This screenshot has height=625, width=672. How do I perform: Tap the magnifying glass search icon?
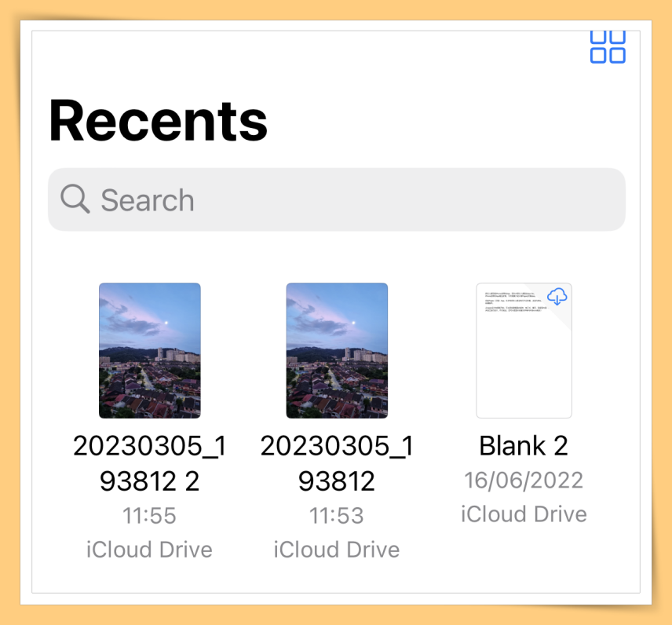click(x=75, y=199)
